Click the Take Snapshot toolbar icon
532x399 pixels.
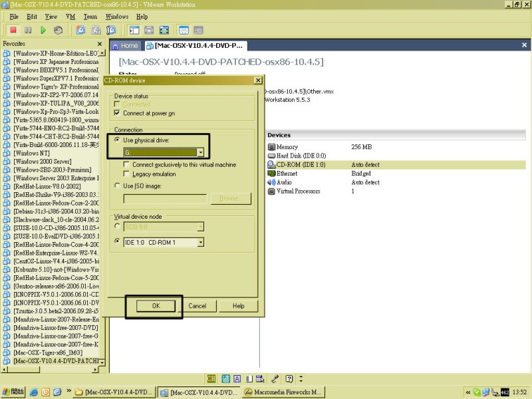pyautogui.click(x=80, y=30)
